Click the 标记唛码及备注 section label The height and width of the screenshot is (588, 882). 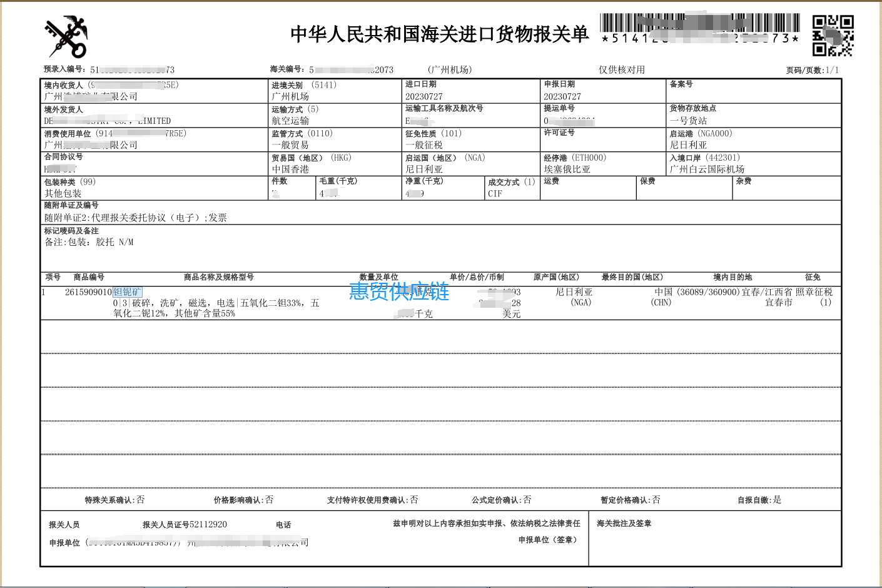point(71,231)
